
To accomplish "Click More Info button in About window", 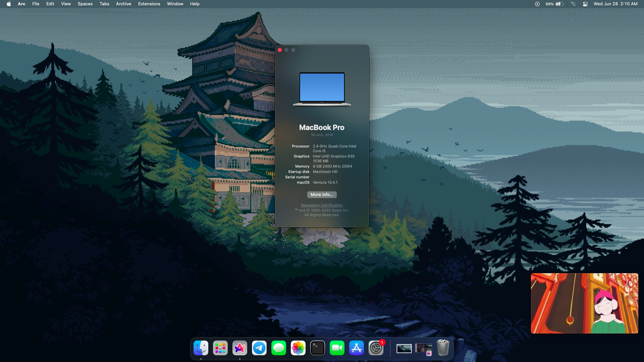I will pyautogui.click(x=322, y=195).
